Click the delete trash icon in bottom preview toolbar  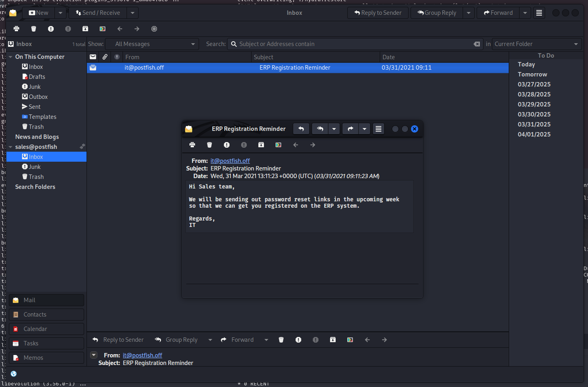pos(281,340)
